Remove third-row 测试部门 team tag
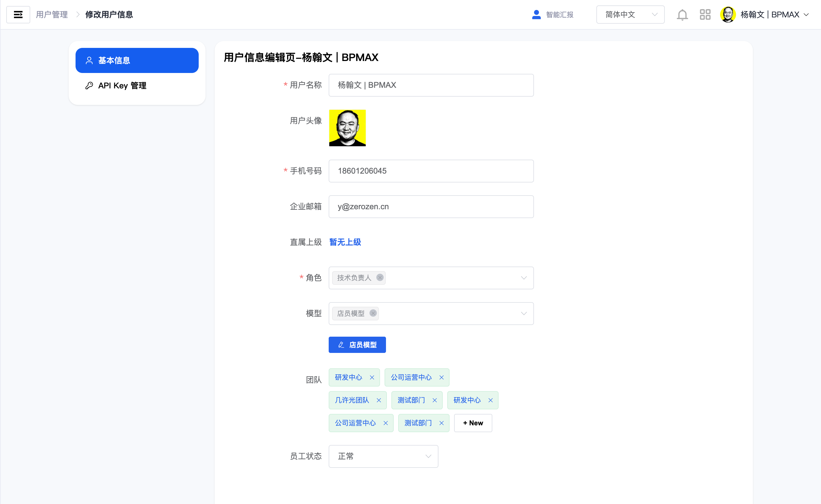The height and width of the screenshot is (504, 821). 441,423
